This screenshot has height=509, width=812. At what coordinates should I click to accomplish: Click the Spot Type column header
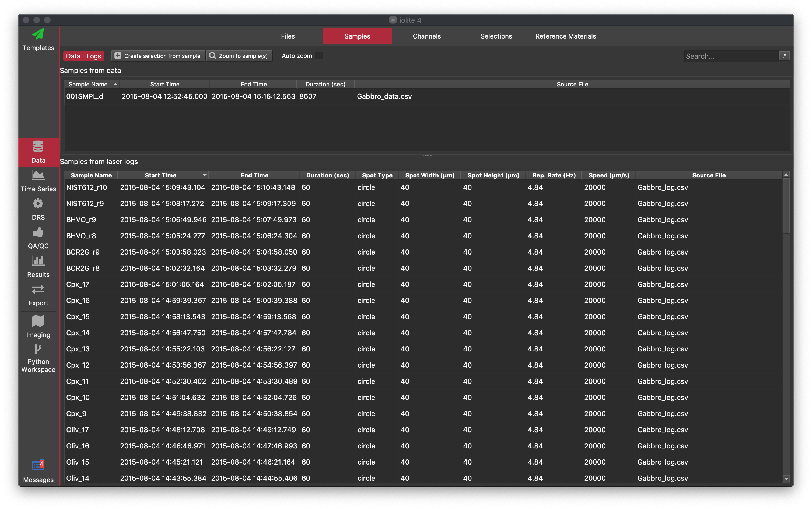point(377,175)
